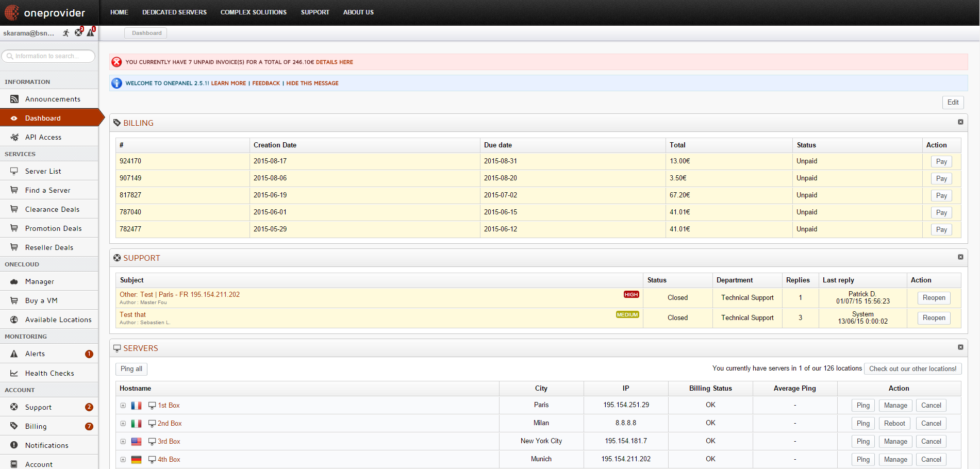Image resolution: width=980 pixels, height=469 pixels.
Task: Click the France flag icon beside 1st Box
Action: tap(136, 406)
